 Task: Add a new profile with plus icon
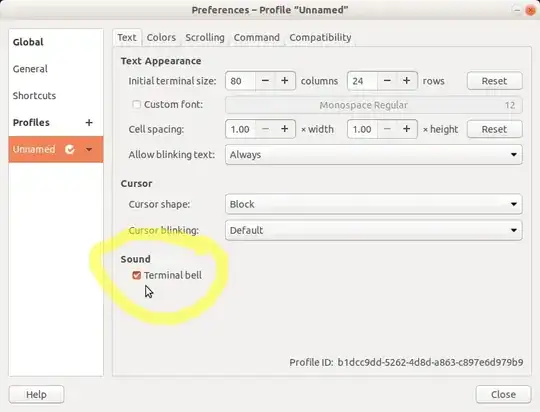pos(89,123)
